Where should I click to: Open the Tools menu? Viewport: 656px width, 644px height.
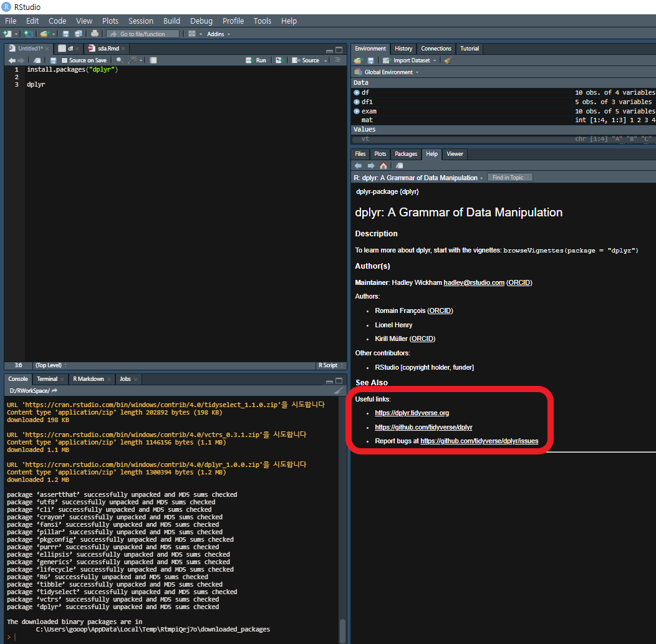click(x=263, y=21)
